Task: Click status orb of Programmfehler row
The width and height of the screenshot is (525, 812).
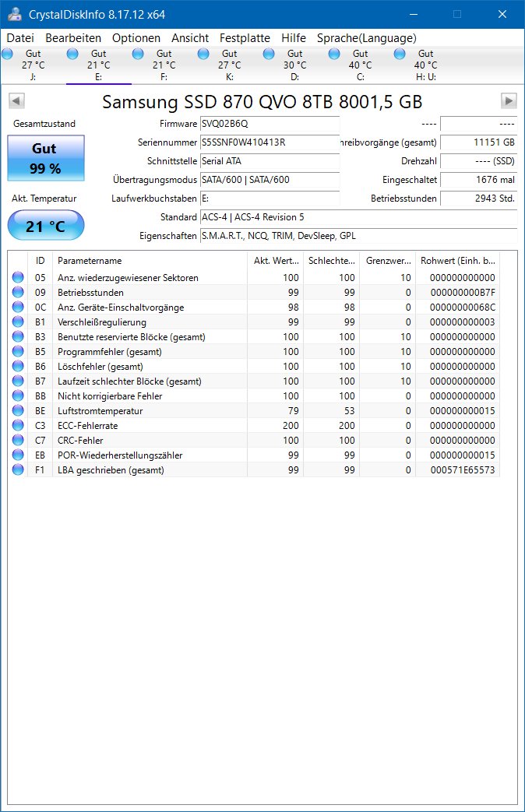Action: pos(18,351)
